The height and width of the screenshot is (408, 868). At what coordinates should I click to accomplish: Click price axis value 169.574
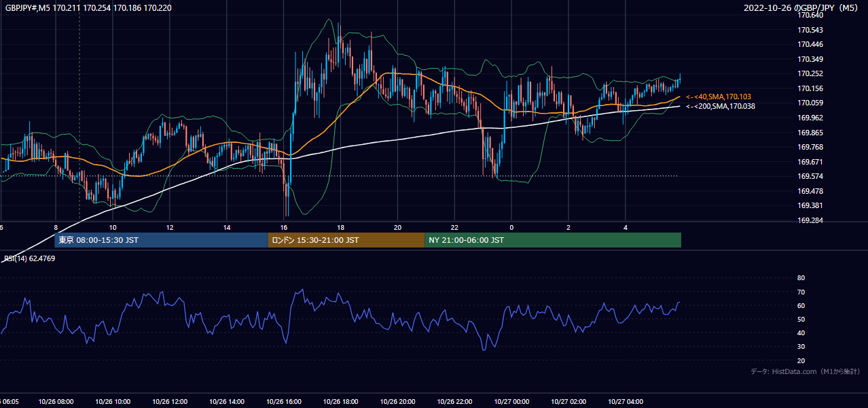pyautogui.click(x=811, y=176)
